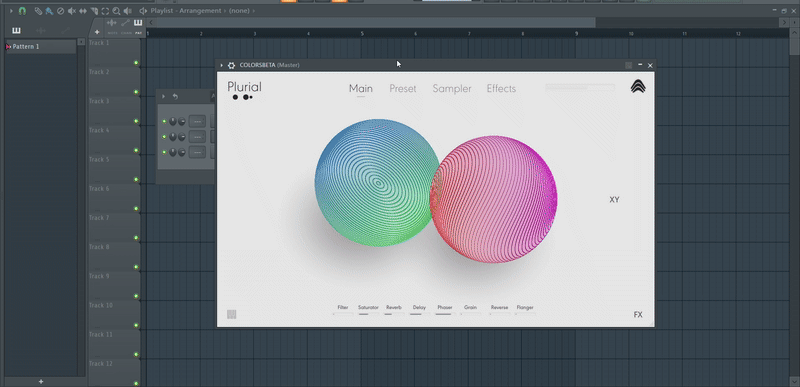
Task: Open the Playlist options menu arrow
Action: click(11, 11)
